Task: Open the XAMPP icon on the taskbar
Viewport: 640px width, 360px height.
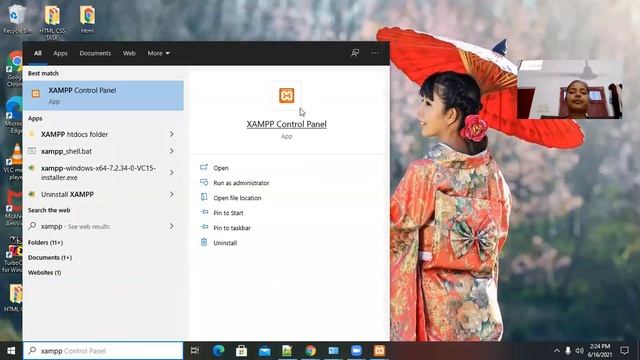Action: point(379,351)
